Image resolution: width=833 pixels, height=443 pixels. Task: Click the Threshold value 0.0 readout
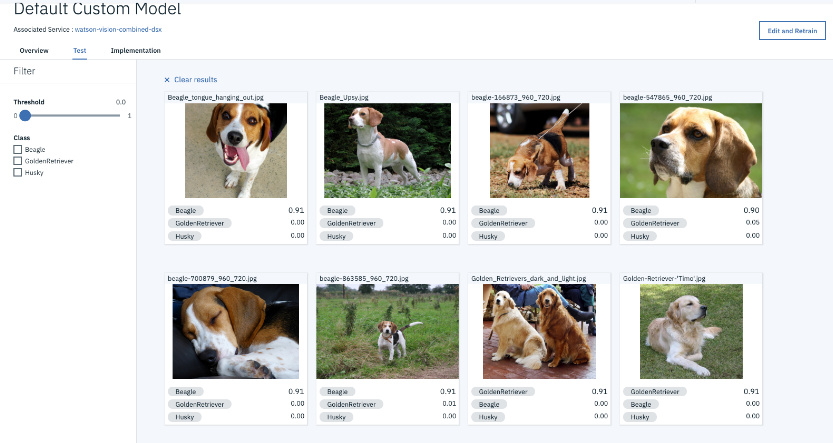[x=121, y=102]
